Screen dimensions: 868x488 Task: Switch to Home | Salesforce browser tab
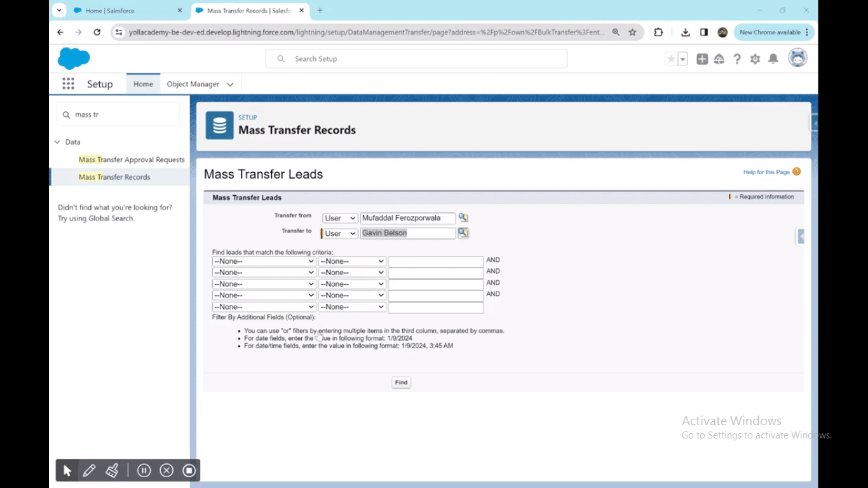pyautogui.click(x=128, y=10)
